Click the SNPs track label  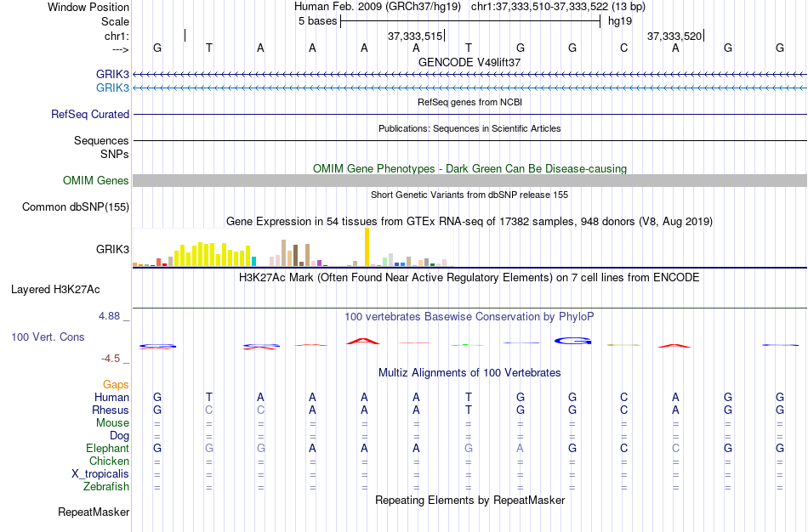(115, 154)
